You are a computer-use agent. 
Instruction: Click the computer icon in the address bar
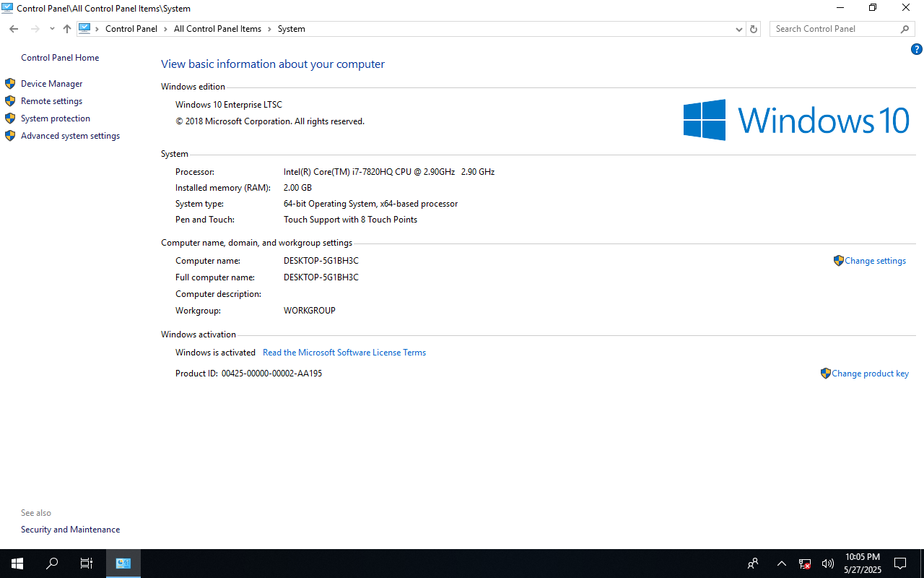pyautogui.click(x=84, y=29)
